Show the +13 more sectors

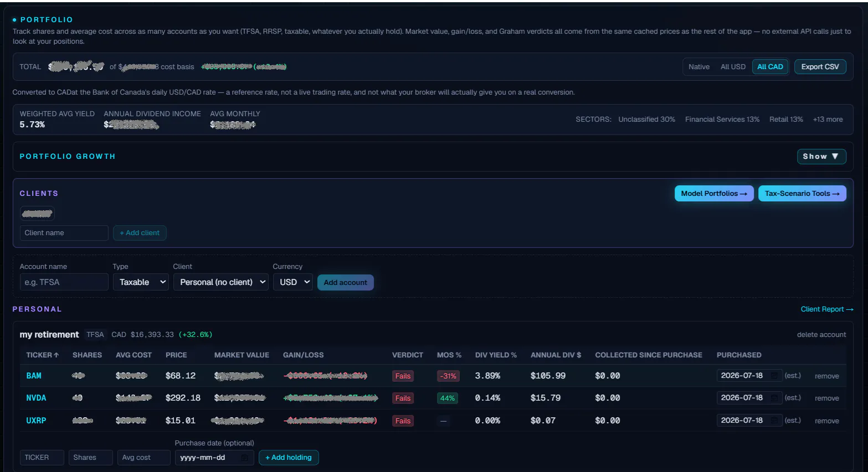[828, 120]
